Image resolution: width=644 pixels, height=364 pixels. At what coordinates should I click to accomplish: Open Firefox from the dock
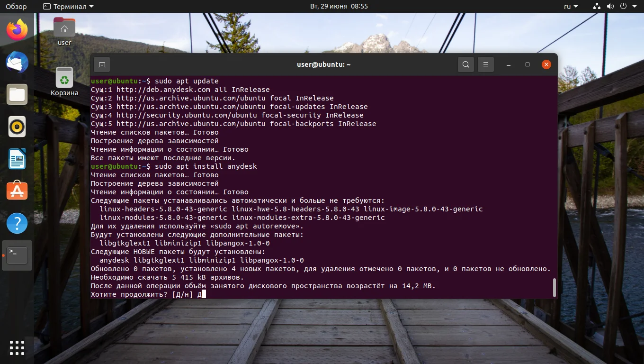pyautogui.click(x=17, y=30)
